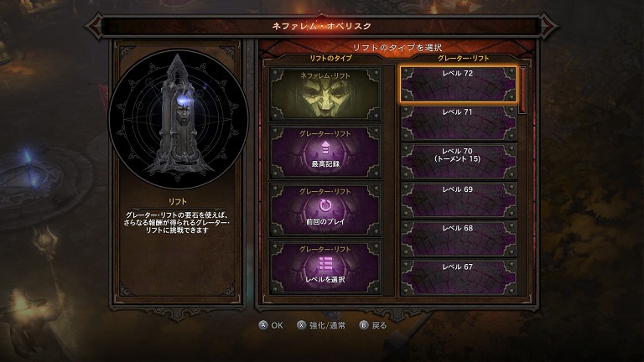Click the level list scrollbar thumb

pyautogui.click(x=522, y=90)
